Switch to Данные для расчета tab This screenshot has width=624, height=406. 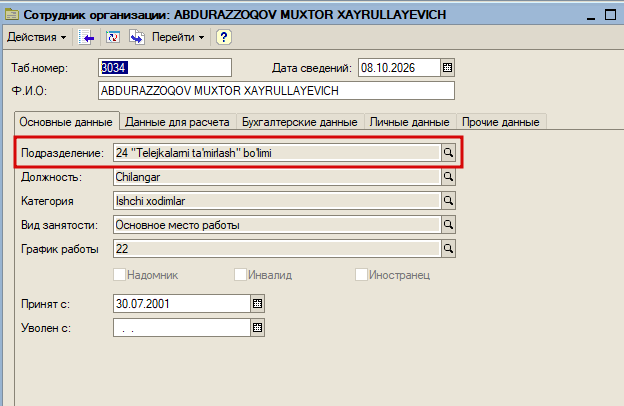[x=177, y=121]
